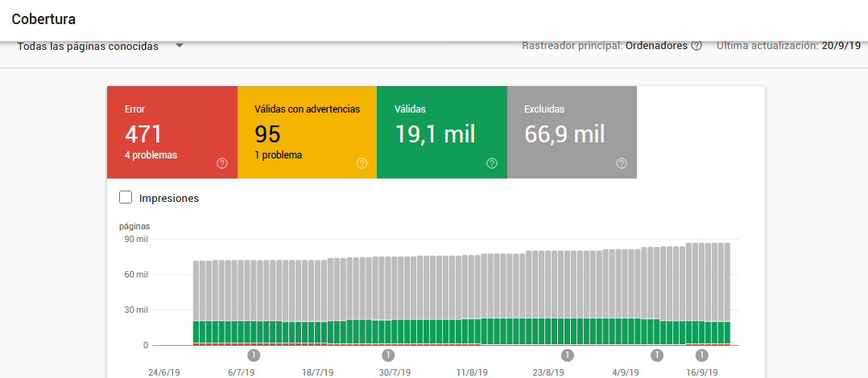Select the red Error status card
868x378 pixels.
click(x=172, y=132)
